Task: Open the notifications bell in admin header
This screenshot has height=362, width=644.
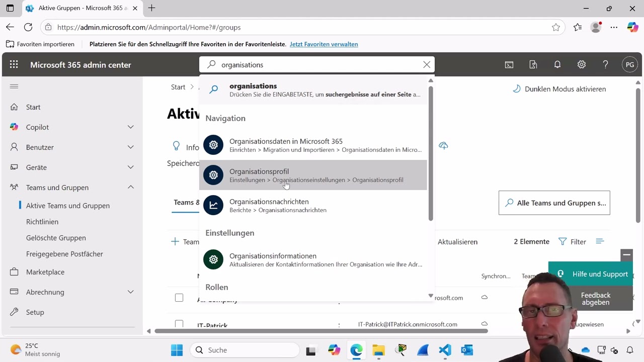Action: pos(557,64)
